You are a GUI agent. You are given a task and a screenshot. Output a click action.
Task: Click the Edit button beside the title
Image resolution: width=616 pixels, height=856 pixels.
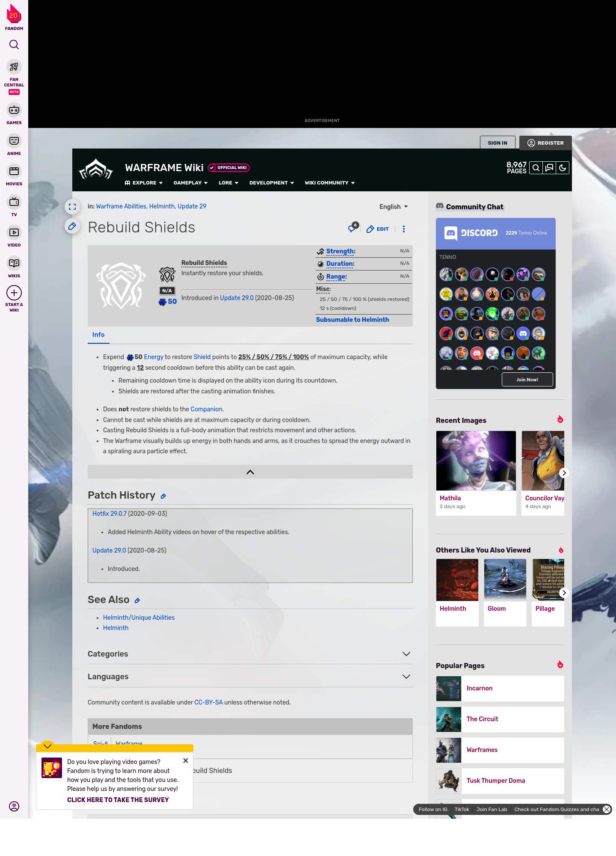click(378, 229)
